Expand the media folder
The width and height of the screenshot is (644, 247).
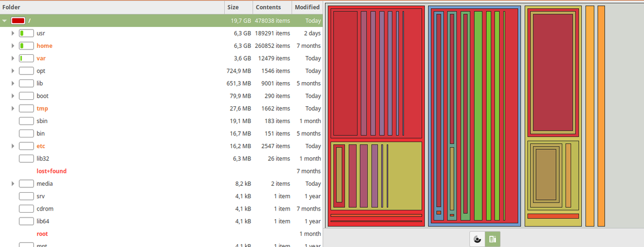(13, 184)
